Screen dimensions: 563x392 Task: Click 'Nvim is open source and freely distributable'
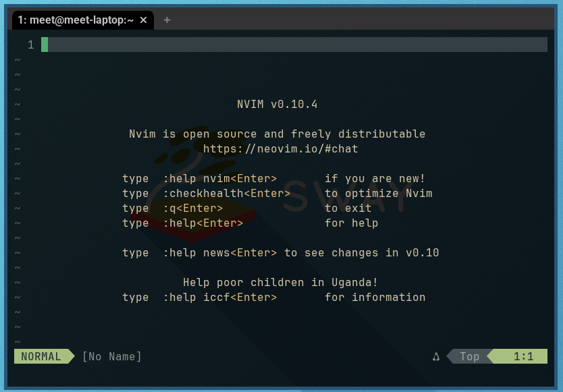coord(277,134)
